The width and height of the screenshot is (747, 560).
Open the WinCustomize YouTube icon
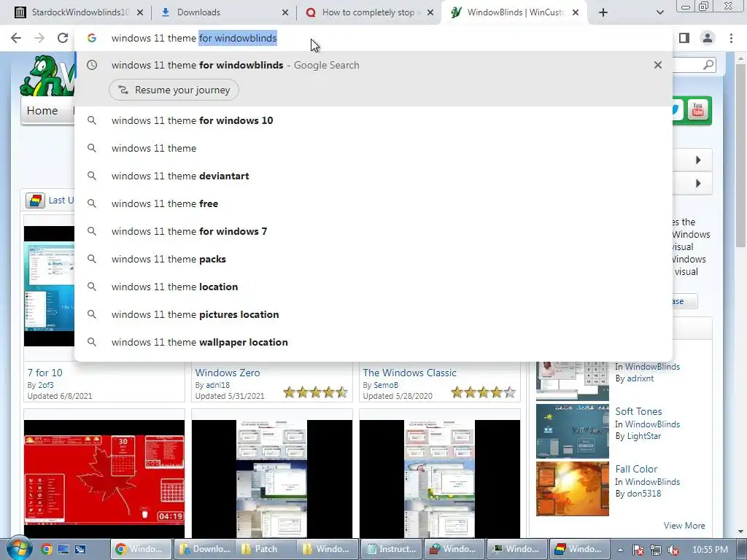coord(698,110)
